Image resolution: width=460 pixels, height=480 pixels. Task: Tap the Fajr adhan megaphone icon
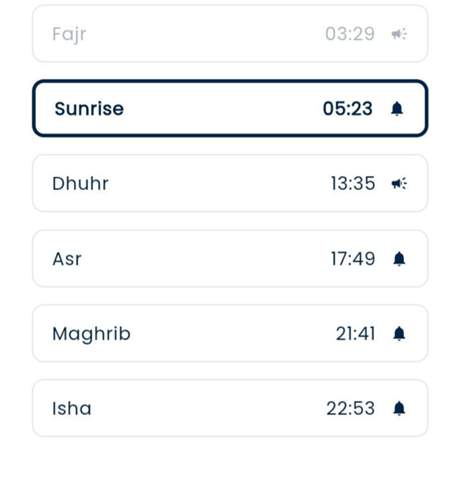pyautogui.click(x=399, y=34)
